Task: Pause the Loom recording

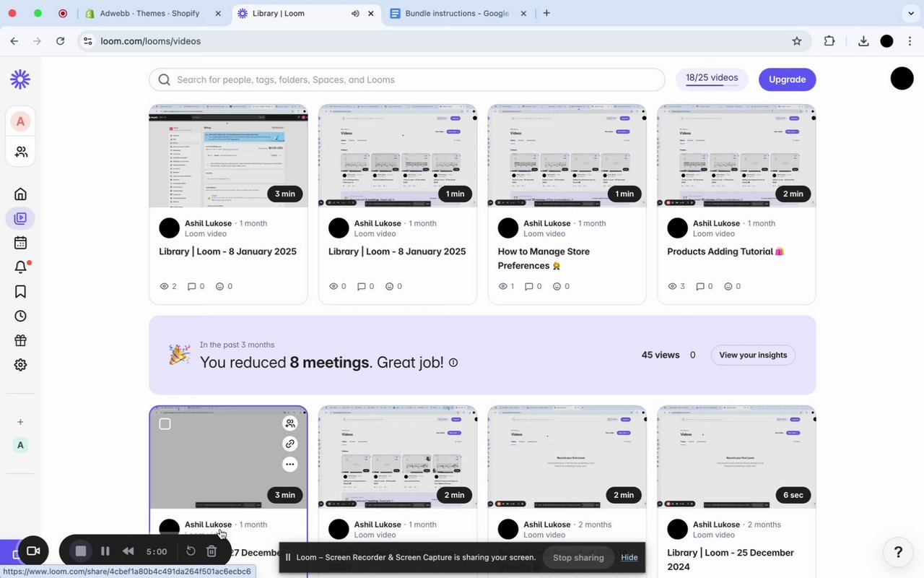Action: tap(105, 551)
